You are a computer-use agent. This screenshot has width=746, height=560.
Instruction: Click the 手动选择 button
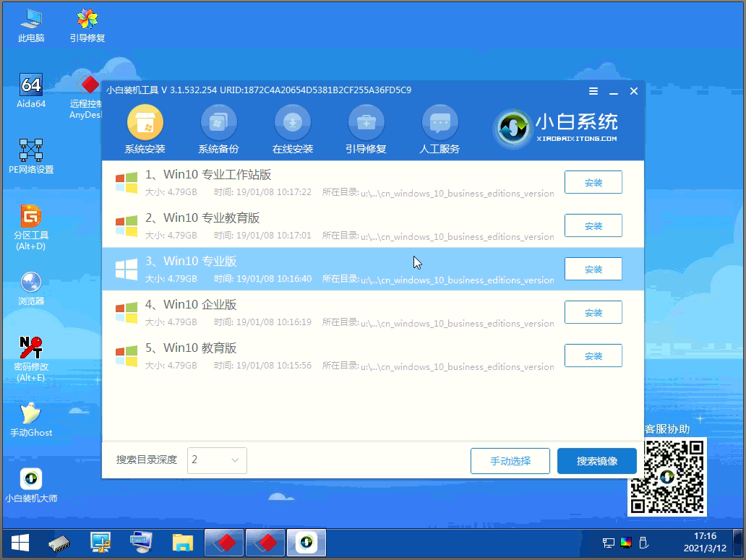pyautogui.click(x=510, y=461)
